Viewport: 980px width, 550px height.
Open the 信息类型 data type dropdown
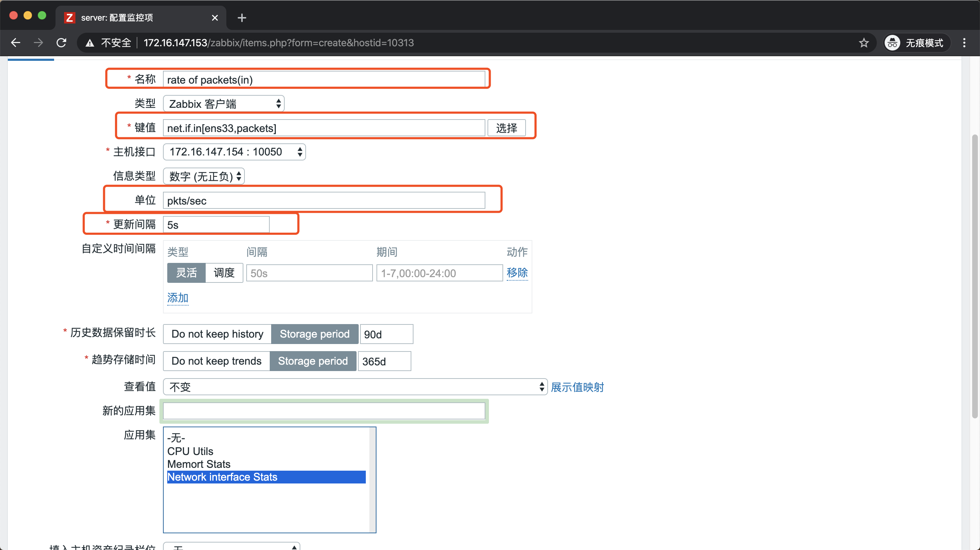(204, 176)
